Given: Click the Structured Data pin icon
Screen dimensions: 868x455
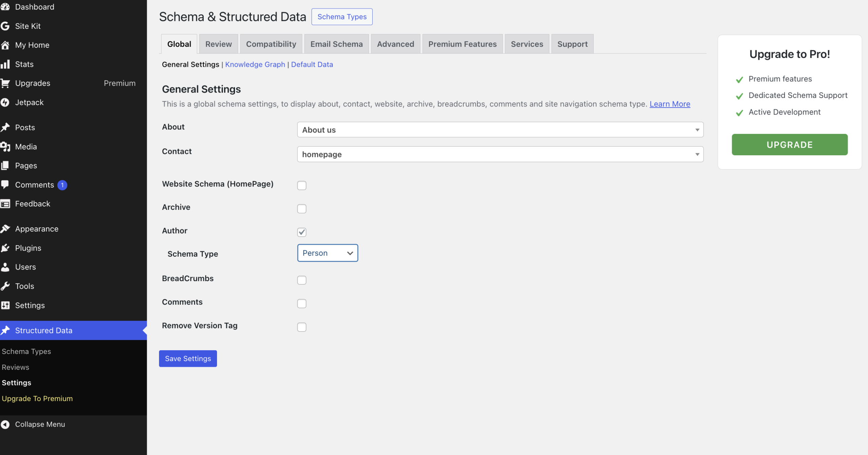Looking at the screenshot, I should click(5, 330).
